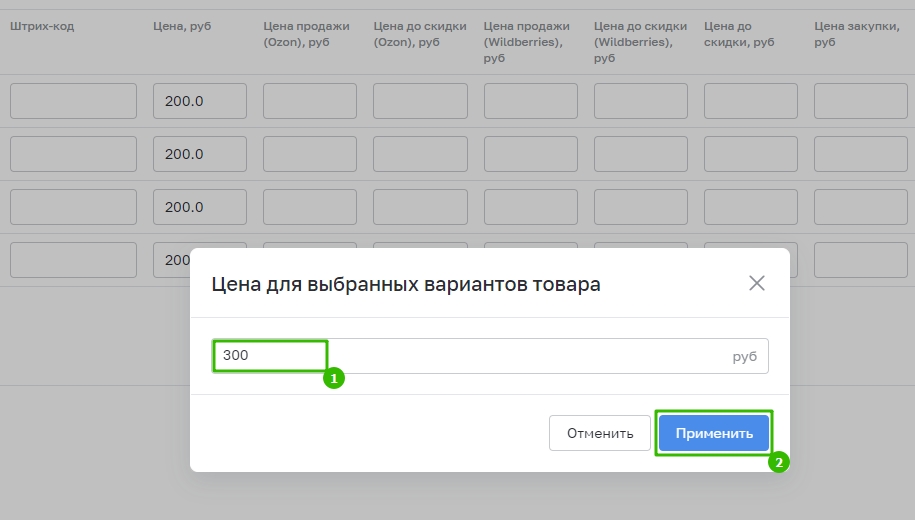Select the first row Цена field with 200.0

200,101
